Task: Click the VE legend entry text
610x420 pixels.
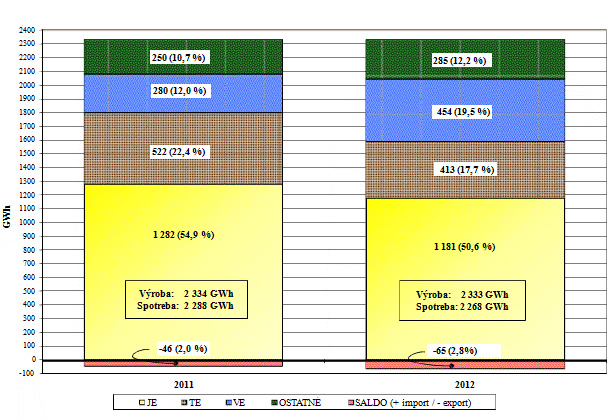Action: click(239, 402)
